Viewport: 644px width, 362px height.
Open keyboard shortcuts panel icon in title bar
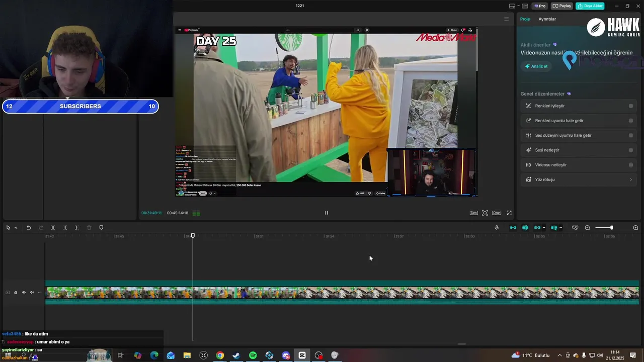click(x=525, y=6)
